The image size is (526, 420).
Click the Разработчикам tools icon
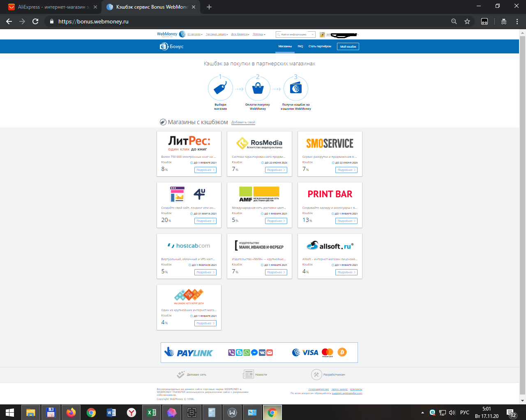pyautogui.click(x=316, y=374)
